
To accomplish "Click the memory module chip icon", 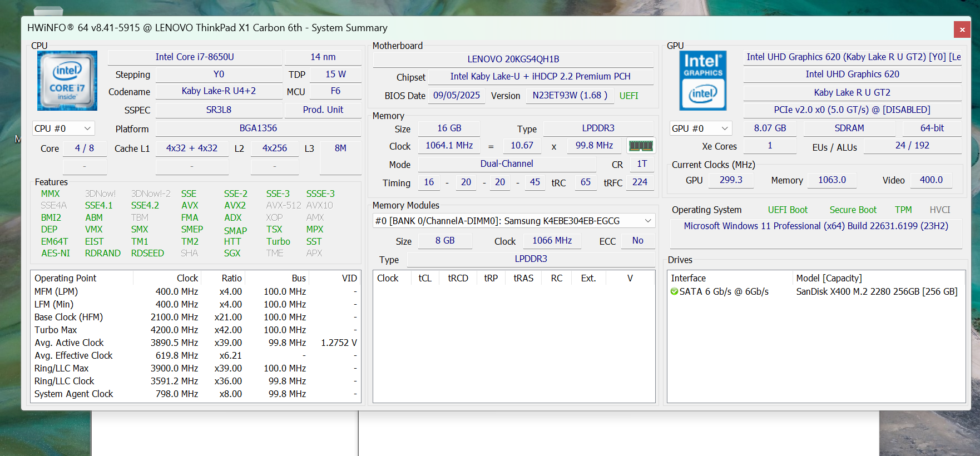I will pos(641,146).
